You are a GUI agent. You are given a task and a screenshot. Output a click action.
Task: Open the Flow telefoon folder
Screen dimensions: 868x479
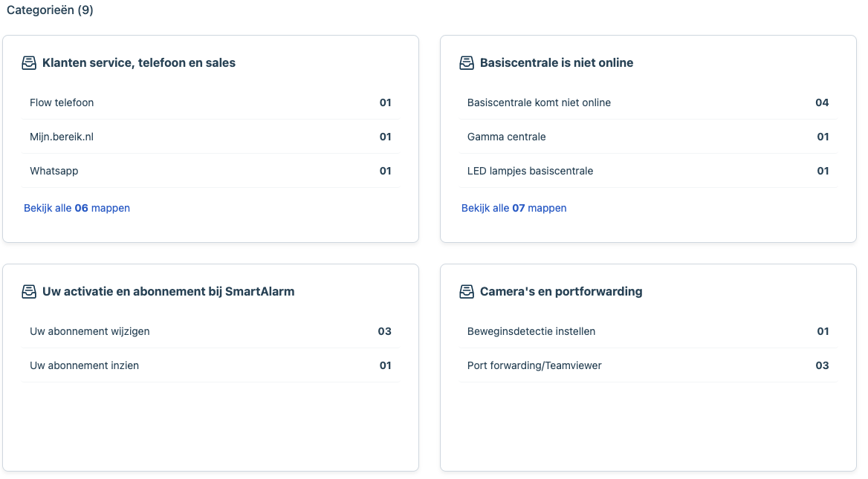62,102
